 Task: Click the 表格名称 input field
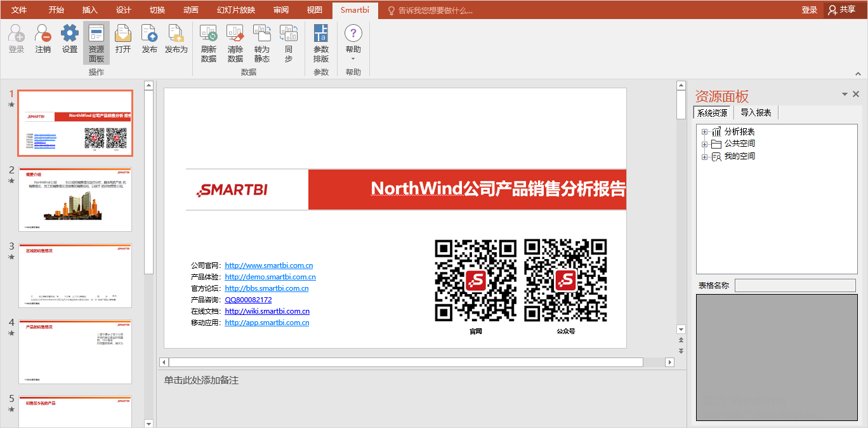795,286
